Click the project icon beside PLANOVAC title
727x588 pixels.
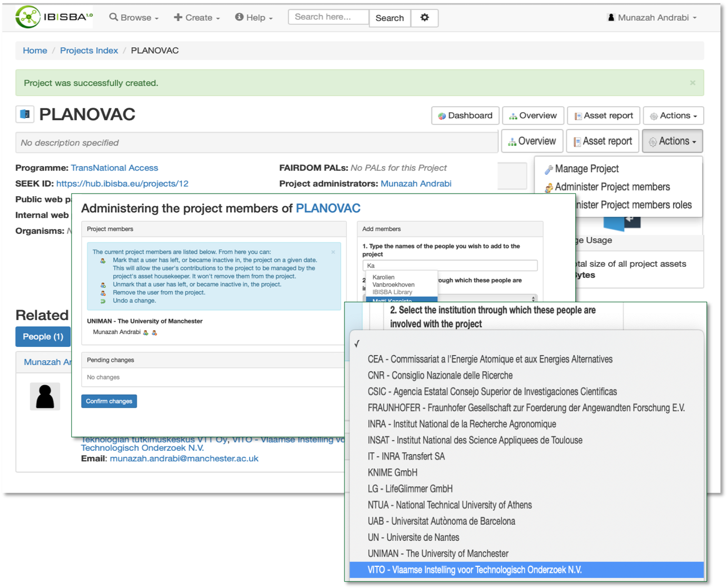[x=25, y=114]
